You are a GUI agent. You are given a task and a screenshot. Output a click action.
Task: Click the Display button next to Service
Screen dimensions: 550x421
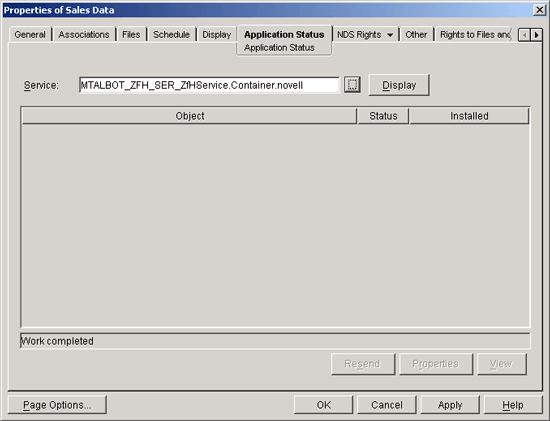(399, 85)
